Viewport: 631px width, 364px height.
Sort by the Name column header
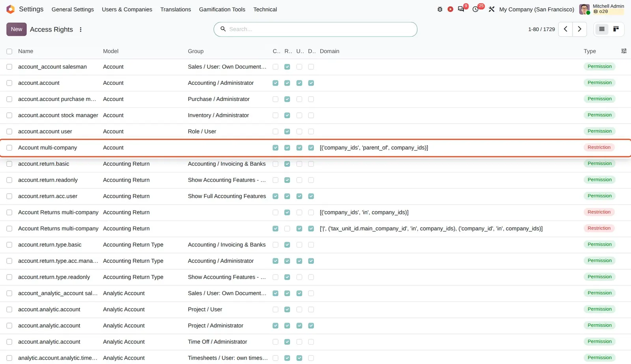point(26,51)
